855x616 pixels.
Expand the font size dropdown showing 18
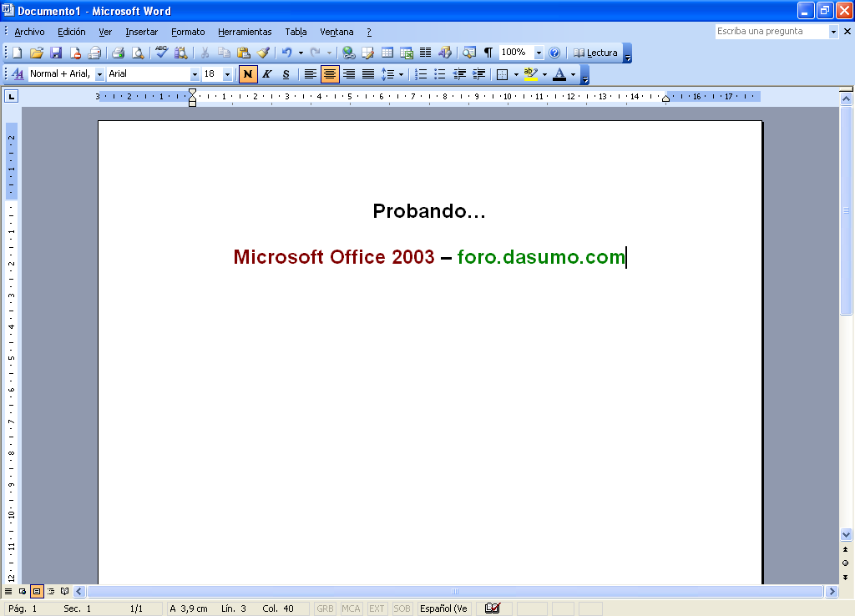click(227, 74)
